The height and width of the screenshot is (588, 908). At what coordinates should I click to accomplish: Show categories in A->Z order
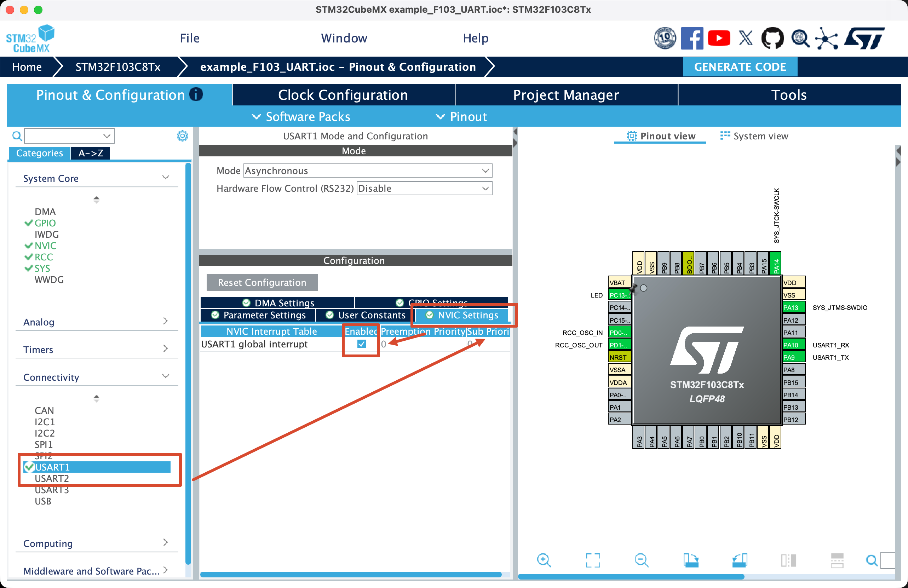click(91, 153)
